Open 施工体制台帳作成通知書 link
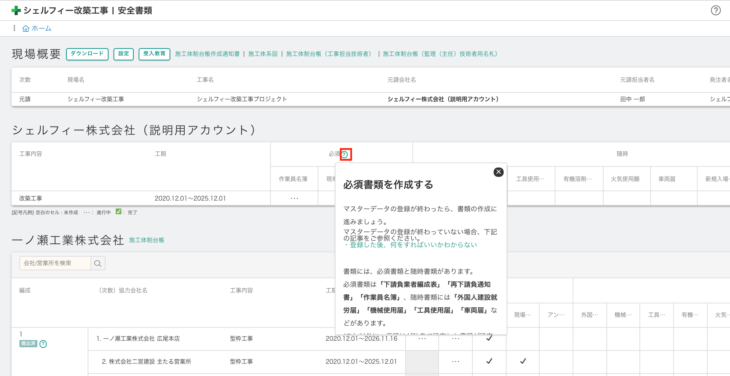730x376 pixels. pos(207,54)
